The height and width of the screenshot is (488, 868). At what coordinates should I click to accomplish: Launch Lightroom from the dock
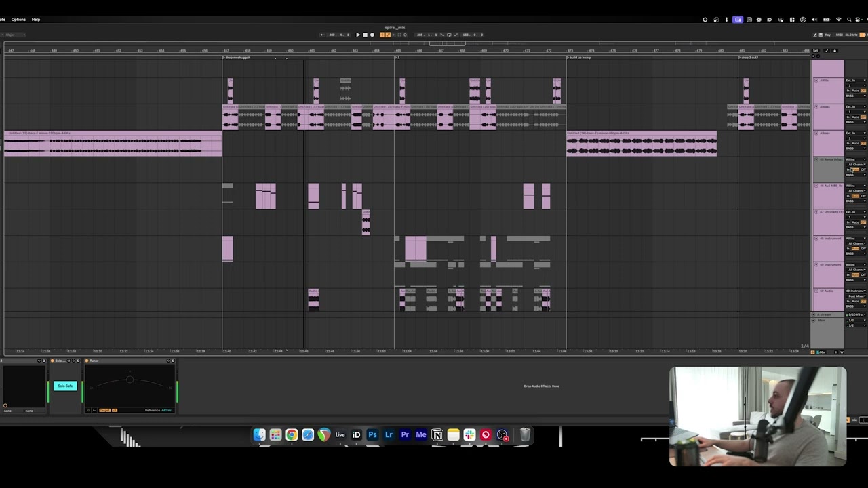click(389, 435)
